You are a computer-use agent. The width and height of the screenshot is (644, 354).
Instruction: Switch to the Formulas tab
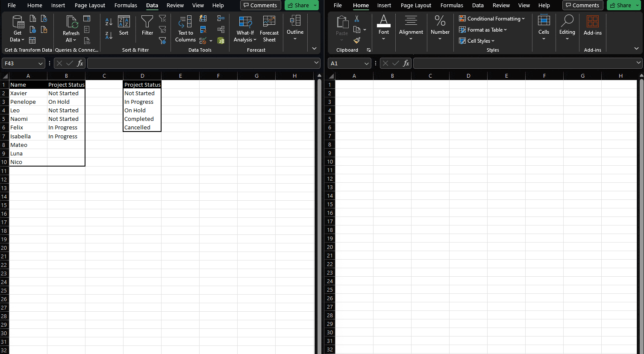tap(125, 6)
